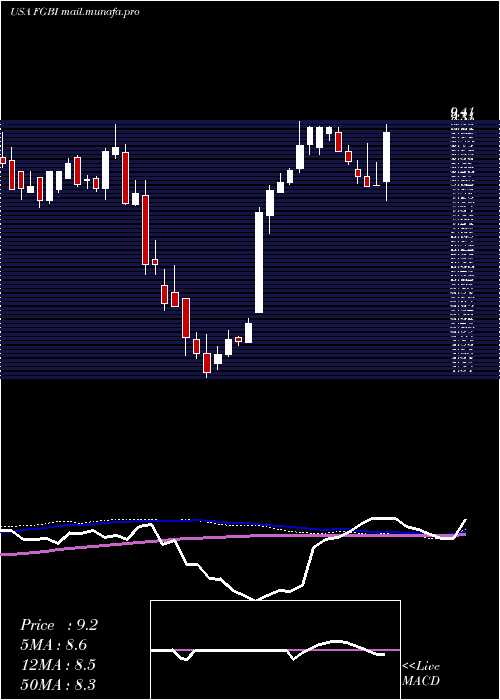The width and height of the screenshot is (500, 700).
Task: Click the tallest white candlestick in the chart
Action: coord(259,262)
